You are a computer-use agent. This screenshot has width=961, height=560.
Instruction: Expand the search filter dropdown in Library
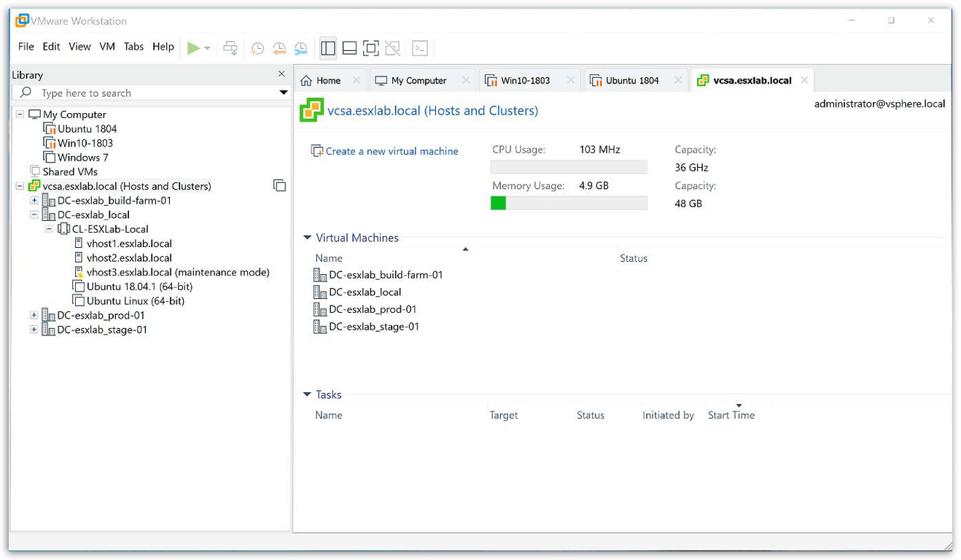pyautogui.click(x=283, y=93)
